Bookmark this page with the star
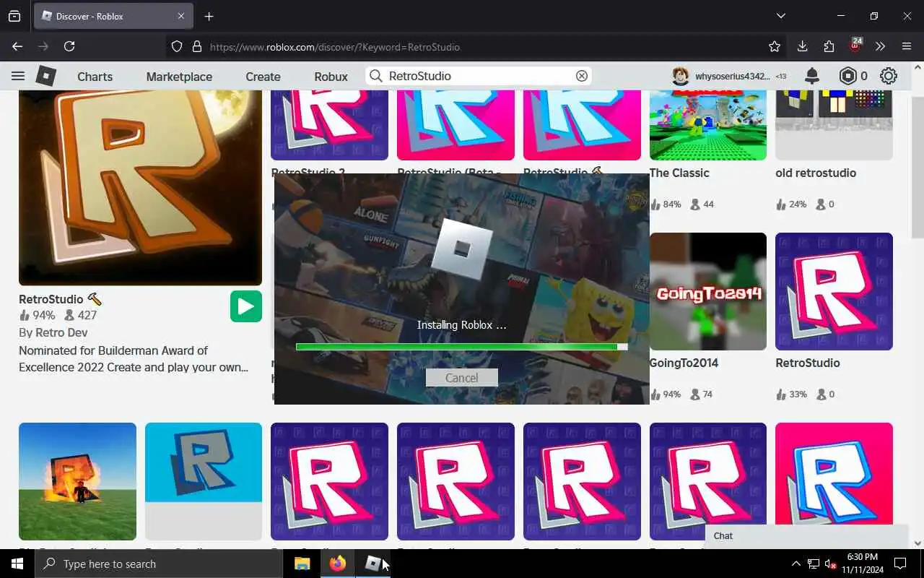 point(775,46)
